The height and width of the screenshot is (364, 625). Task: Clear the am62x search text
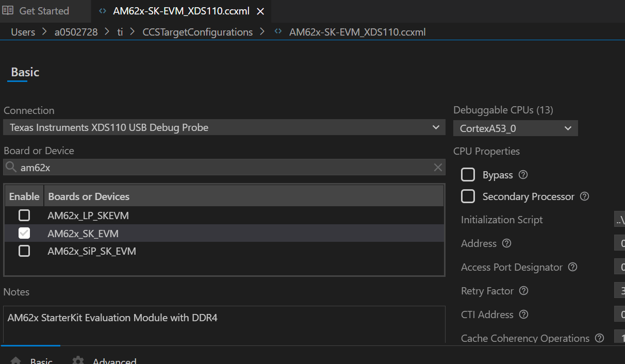(438, 168)
